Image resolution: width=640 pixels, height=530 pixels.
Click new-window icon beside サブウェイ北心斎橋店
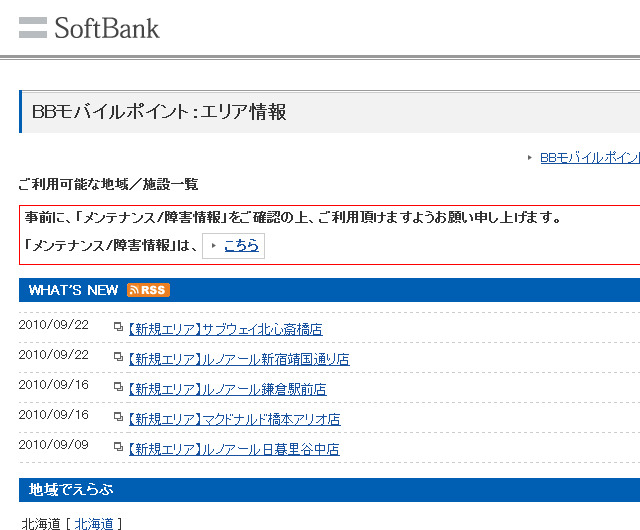pos(119,327)
